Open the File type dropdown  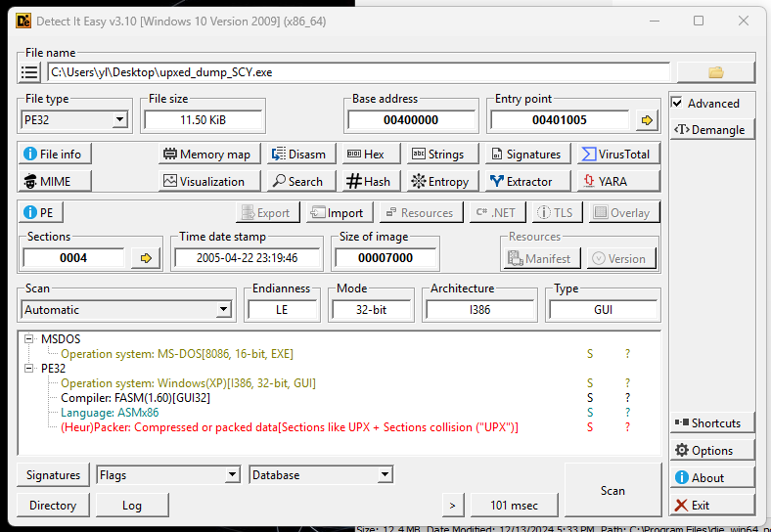point(119,120)
